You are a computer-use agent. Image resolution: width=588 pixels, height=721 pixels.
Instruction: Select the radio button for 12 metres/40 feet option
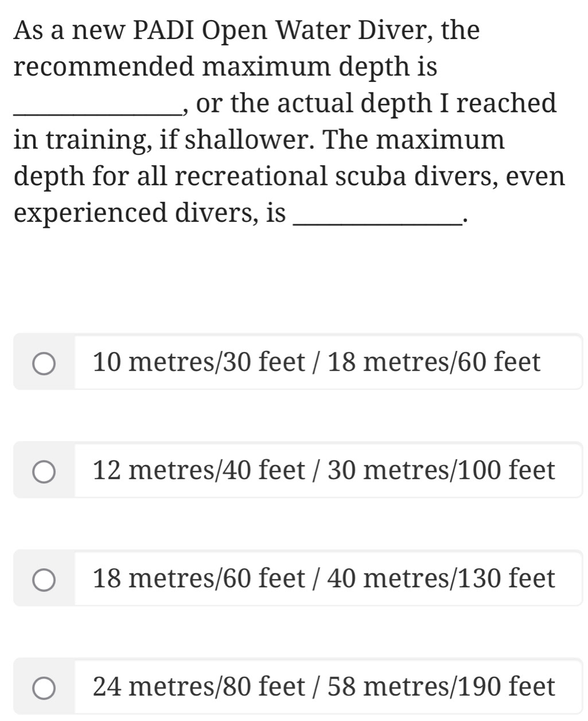(x=45, y=470)
